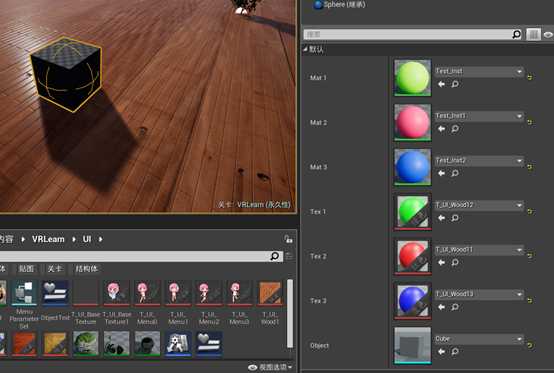Toggle the content browser path lock icon
Image resolution: width=554 pixels, height=373 pixels.
click(288, 239)
